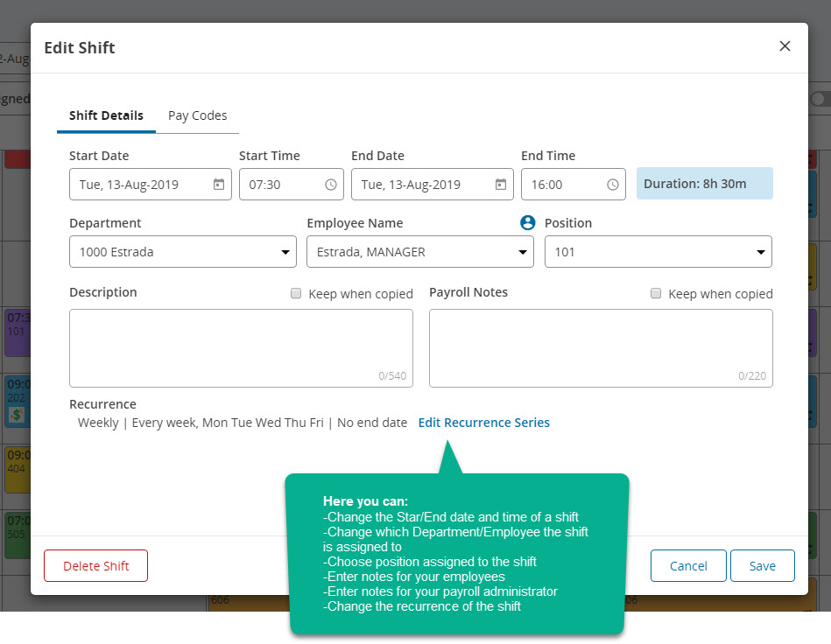The image size is (831, 644).
Task: Tick Keep when copied for Description
Action: pos(296,293)
